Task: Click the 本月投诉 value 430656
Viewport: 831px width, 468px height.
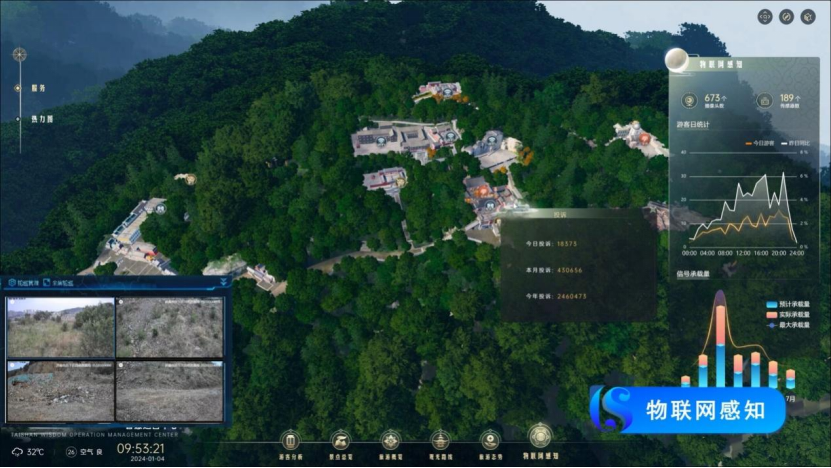Action: coord(570,270)
